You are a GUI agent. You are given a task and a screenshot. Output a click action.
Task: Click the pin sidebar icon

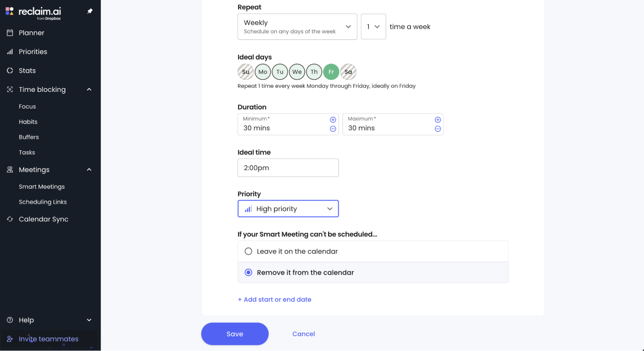pyautogui.click(x=90, y=11)
